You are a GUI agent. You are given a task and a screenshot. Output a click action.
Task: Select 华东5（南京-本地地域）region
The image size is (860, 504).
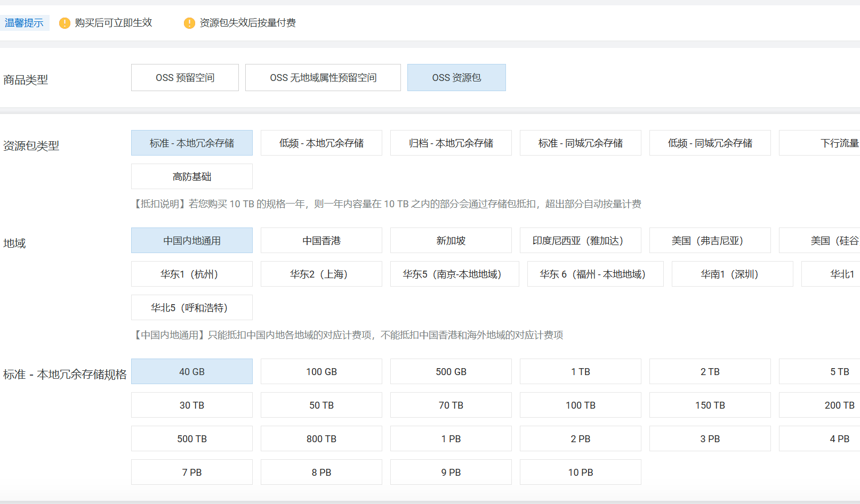455,274
